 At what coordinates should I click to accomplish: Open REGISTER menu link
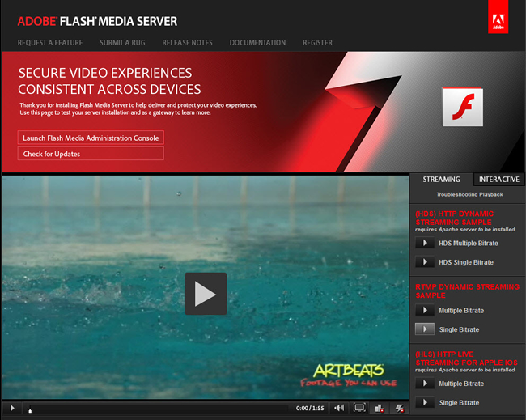(317, 43)
